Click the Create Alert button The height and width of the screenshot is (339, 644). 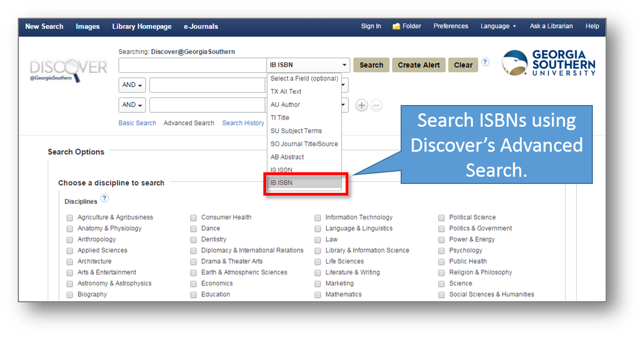pyautogui.click(x=418, y=65)
